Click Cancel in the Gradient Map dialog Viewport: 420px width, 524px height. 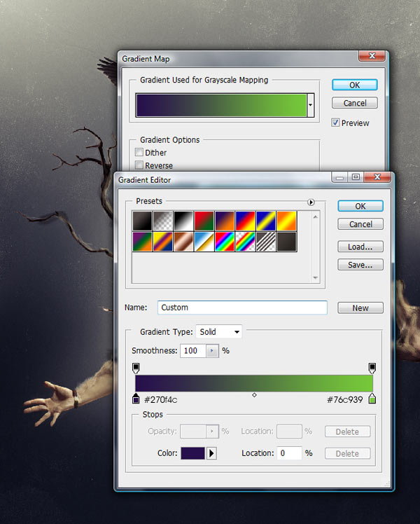pos(355,103)
